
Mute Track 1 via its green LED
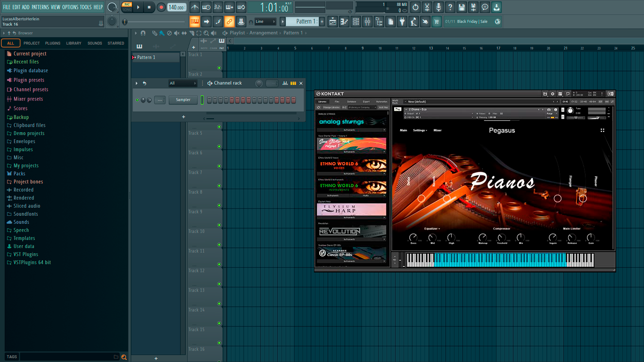tap(219, 68)
